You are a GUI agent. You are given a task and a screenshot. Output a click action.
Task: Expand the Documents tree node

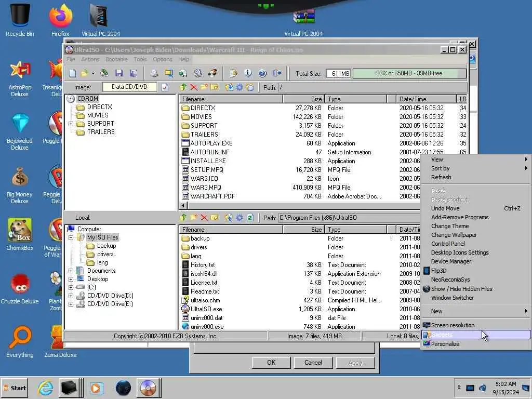71,271
